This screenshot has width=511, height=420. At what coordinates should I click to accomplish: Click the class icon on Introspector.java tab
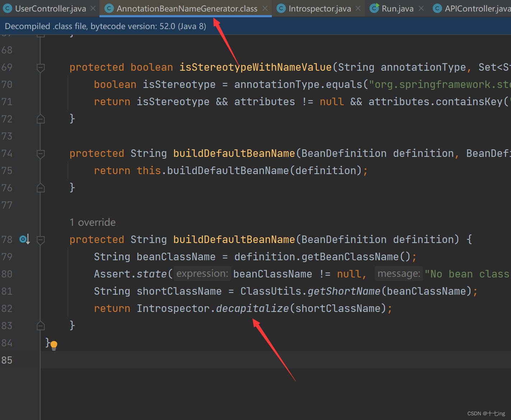click(281, 8)
